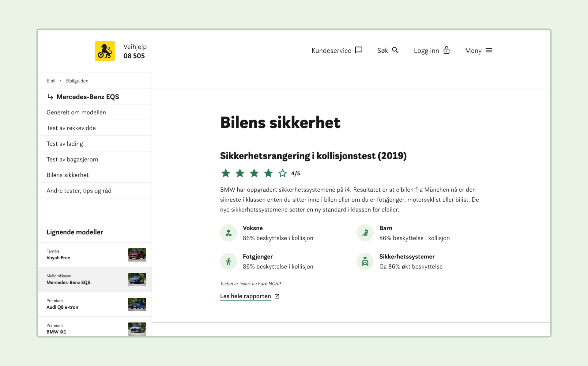Click 'Testen er levert av Euro NCAP' note
This screenshot has width=588, height=366.
coord(251,284)
